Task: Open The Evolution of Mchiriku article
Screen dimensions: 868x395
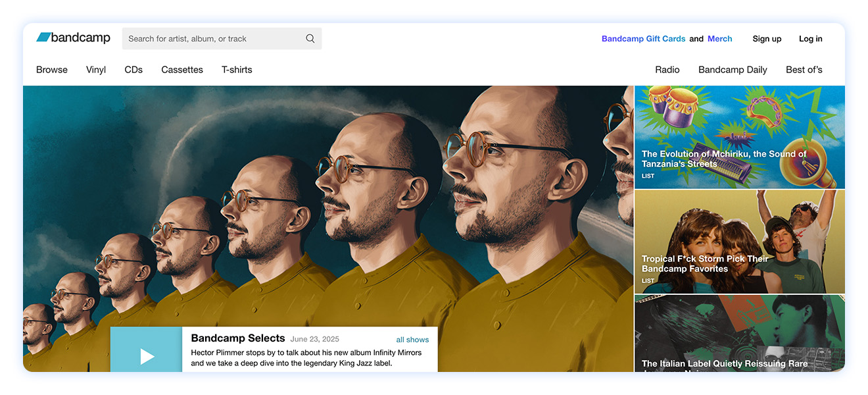Action: pos(740,137)
